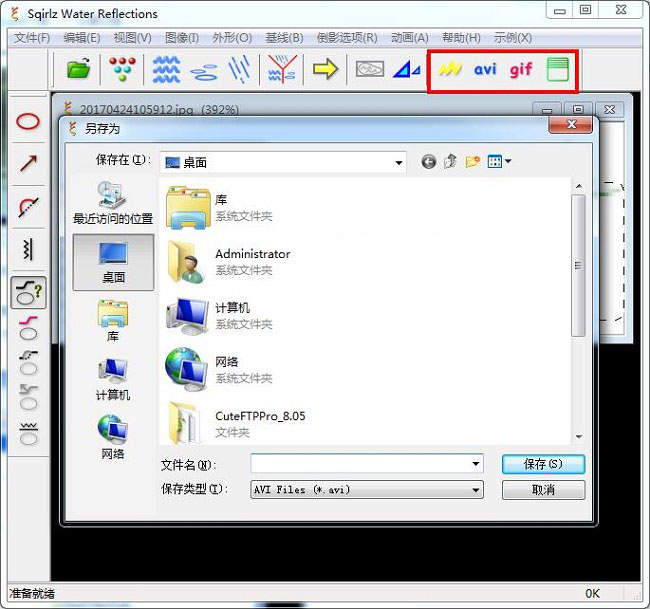The image size is (650, 609).
Task: Open the 示例(X) menu
Action: (512, 38)
